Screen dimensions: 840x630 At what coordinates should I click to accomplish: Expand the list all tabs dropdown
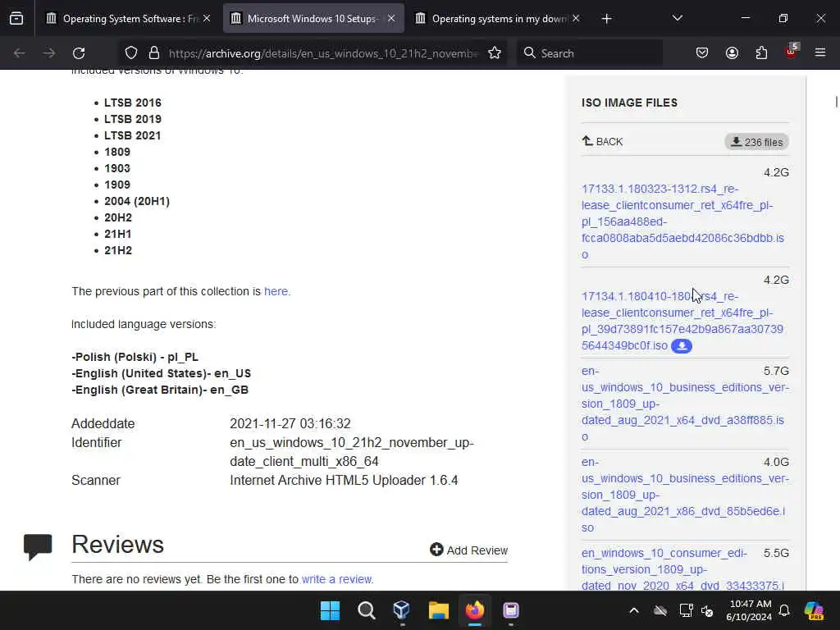click(x=677, y=19)
